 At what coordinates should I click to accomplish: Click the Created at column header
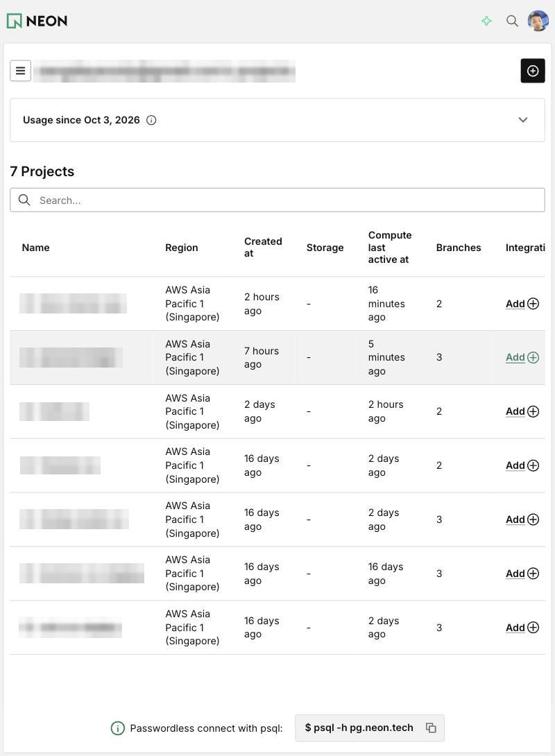click(263, 248)
